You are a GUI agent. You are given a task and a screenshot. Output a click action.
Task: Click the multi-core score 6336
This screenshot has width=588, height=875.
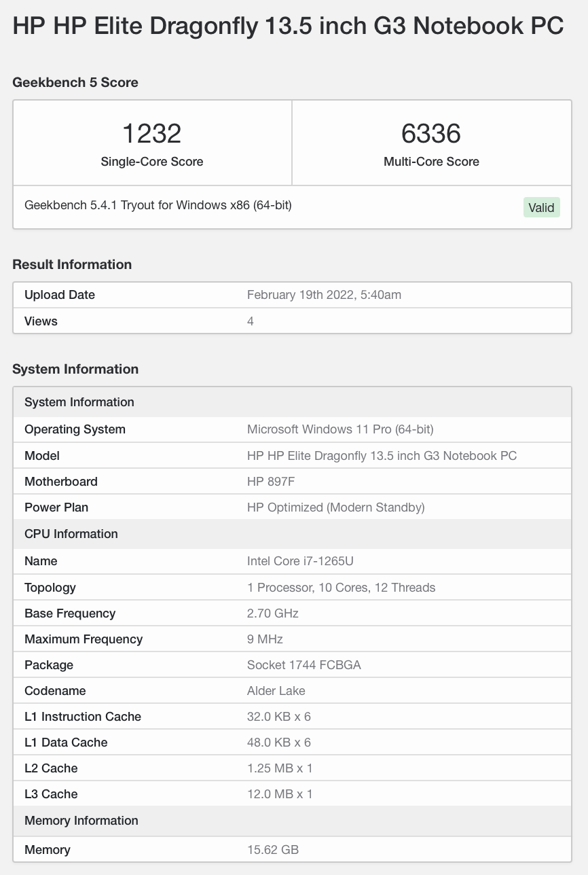pyautogui.click(x=431, y=133)
